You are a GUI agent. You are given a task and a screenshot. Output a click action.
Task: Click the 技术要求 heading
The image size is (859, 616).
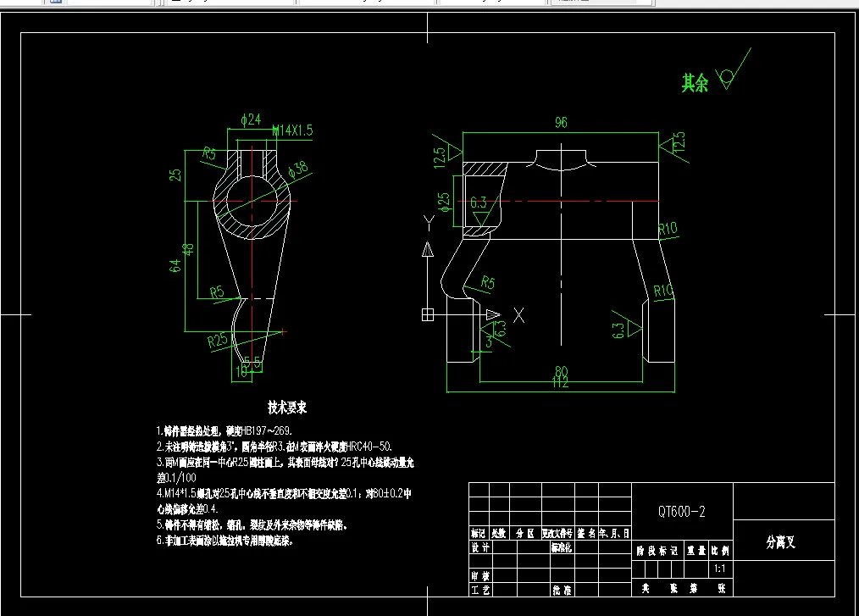[287, 408]
